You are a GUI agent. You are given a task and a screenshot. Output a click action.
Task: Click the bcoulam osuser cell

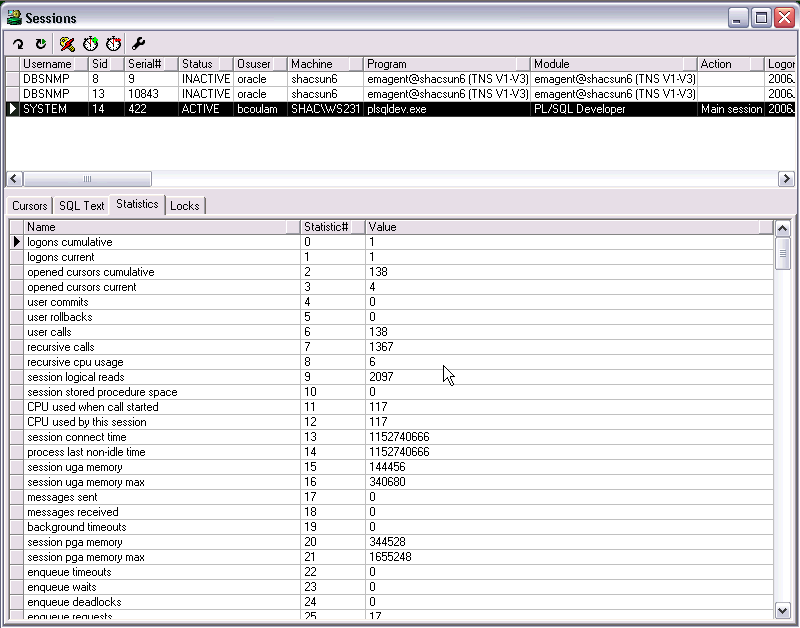tap(260, 109)
